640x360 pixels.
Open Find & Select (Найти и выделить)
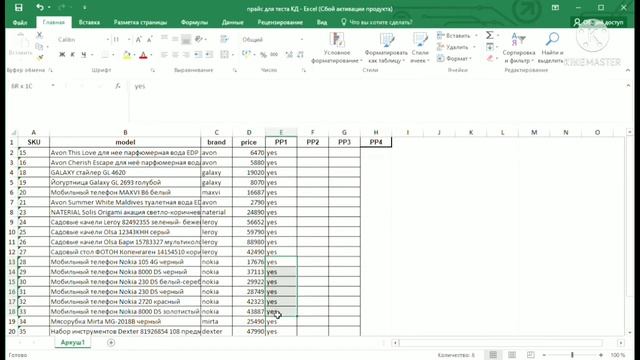coord(551,48)
